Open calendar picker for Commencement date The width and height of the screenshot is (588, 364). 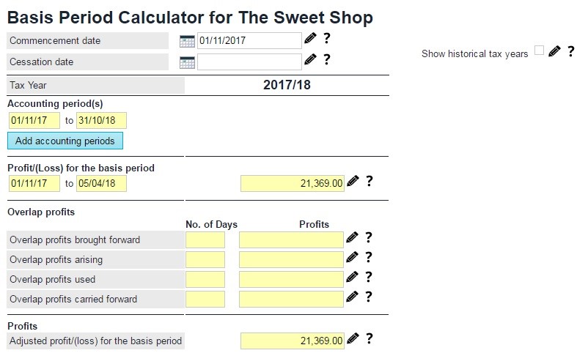click(187, 41)
